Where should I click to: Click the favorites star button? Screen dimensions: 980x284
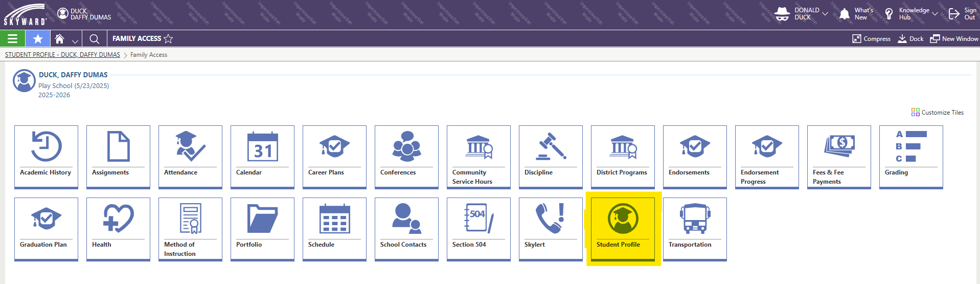38,39
